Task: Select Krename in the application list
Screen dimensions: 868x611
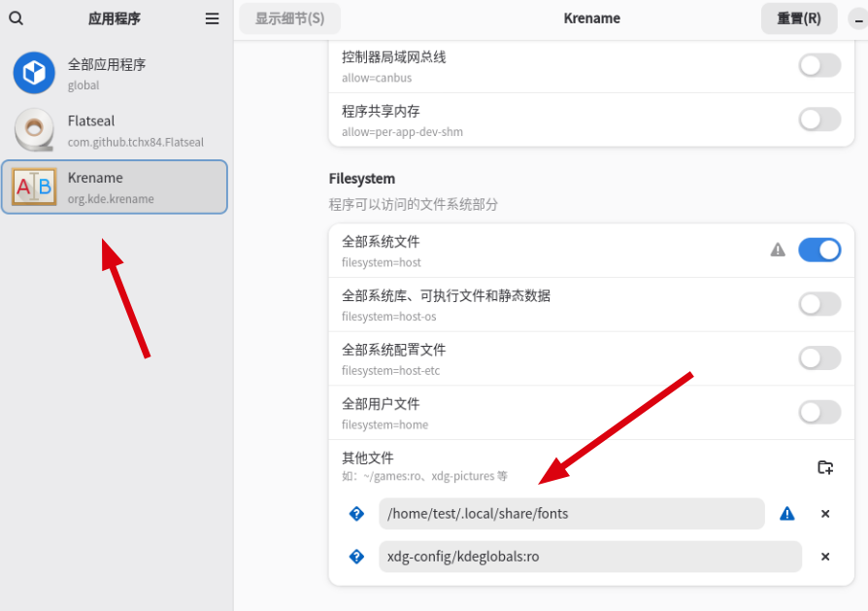Action: point(115,187)
